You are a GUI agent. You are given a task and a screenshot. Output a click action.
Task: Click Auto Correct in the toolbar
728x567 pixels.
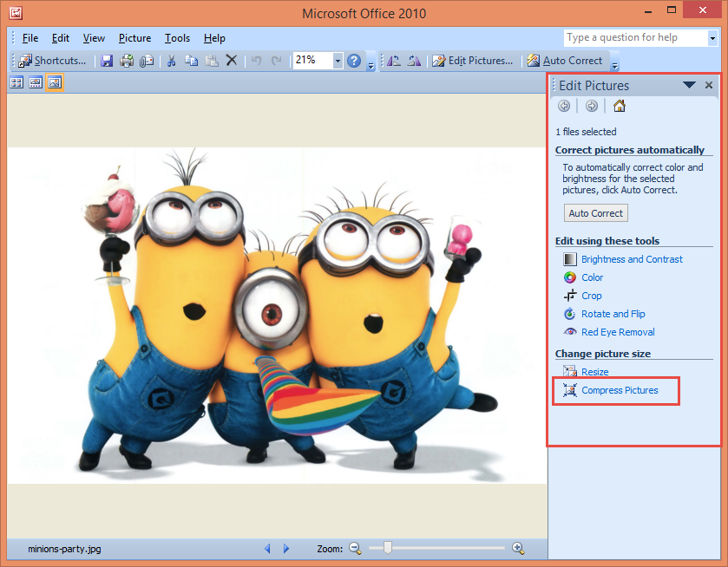tap(565, 61)
